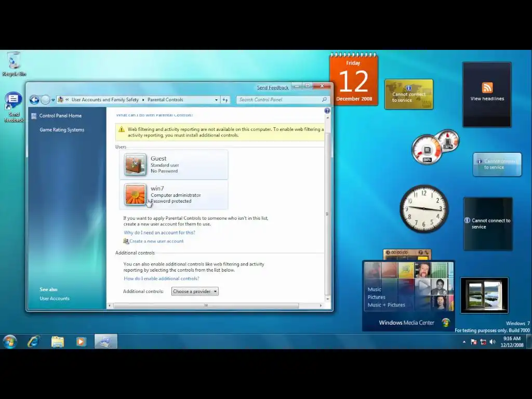Click Create a new user account
Viewport: 532px width, 399px height.
point(156,241)
